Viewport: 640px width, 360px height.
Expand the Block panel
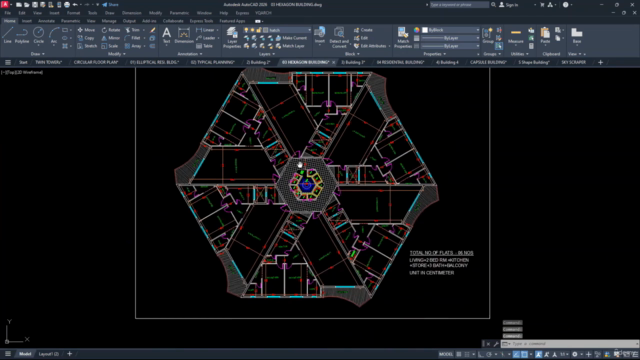pyautogui.click(x=352, y=54)
